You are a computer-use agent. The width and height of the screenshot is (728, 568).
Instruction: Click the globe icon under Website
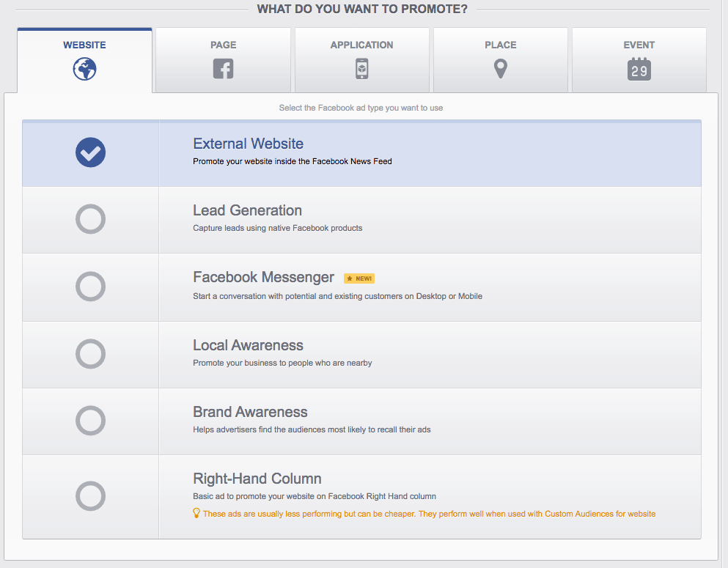pyautogui.click(x=84, y=69)
